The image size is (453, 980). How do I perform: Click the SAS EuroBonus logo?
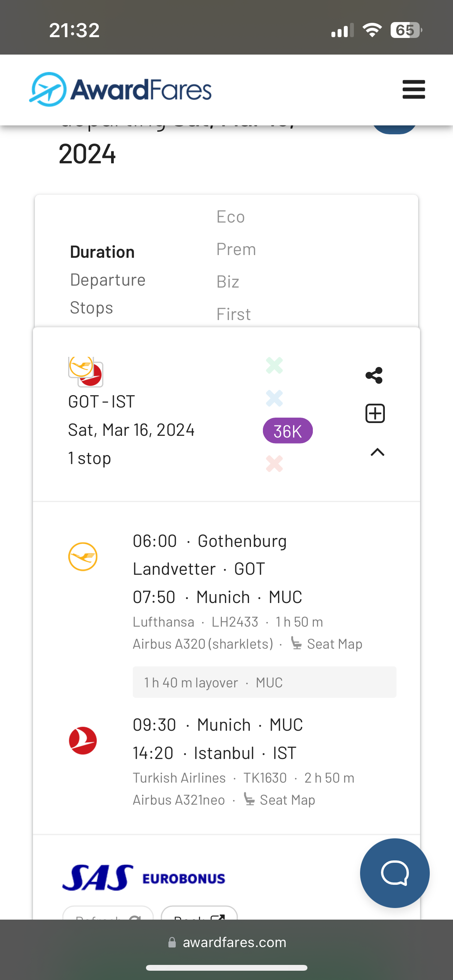[x=144, y=877]
